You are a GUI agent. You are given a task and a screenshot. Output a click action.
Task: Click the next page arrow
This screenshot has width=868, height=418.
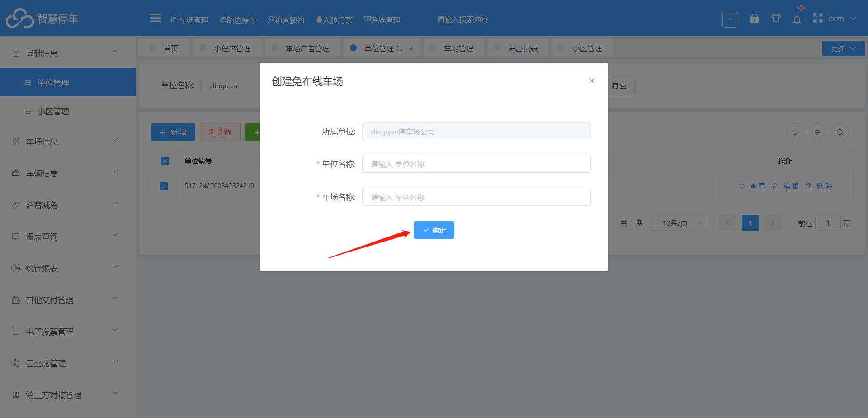pos(773,223)
